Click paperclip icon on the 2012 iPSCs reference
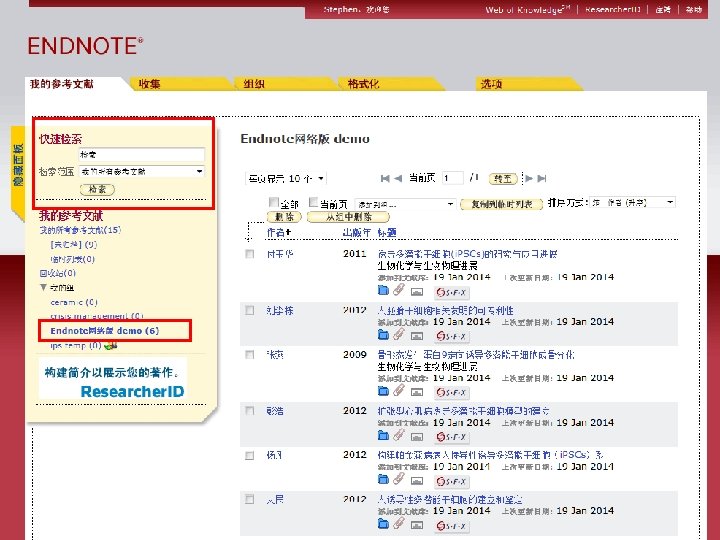The height and width of the screenshot is (540, 720). 399,479
